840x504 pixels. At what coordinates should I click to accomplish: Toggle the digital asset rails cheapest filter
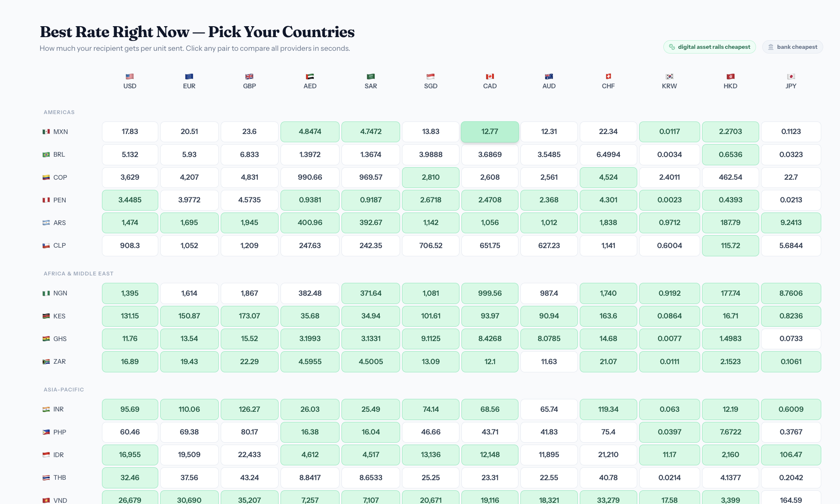click(710, 47)
